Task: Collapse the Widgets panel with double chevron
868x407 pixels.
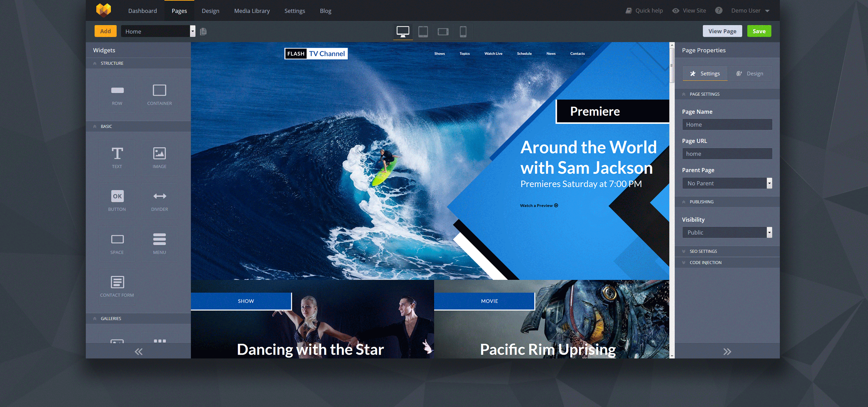Action: coord(138,351)
